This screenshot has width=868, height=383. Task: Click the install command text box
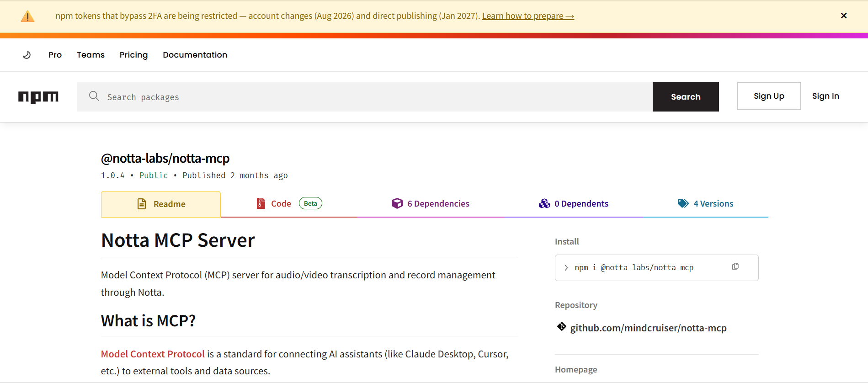tap(657, 268)
